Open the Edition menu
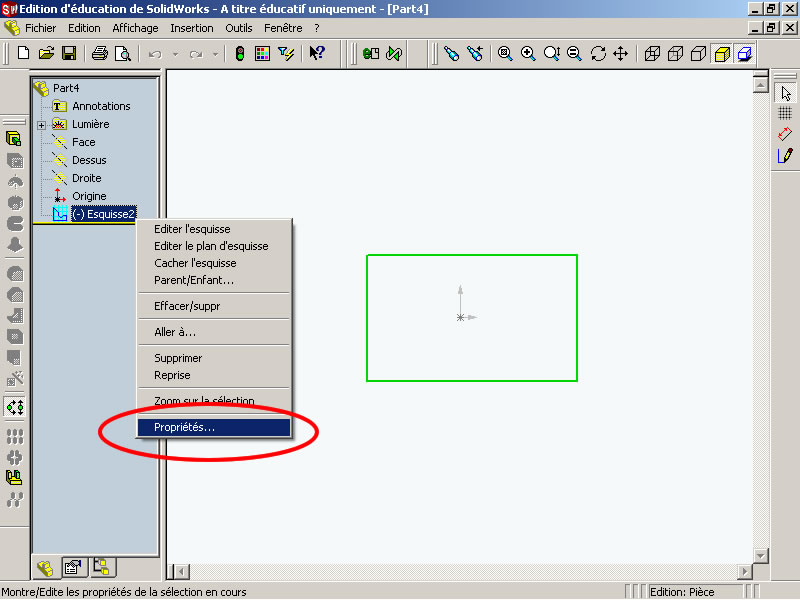The height and width of the screenshot is (600, 800). tap(84, 28)
